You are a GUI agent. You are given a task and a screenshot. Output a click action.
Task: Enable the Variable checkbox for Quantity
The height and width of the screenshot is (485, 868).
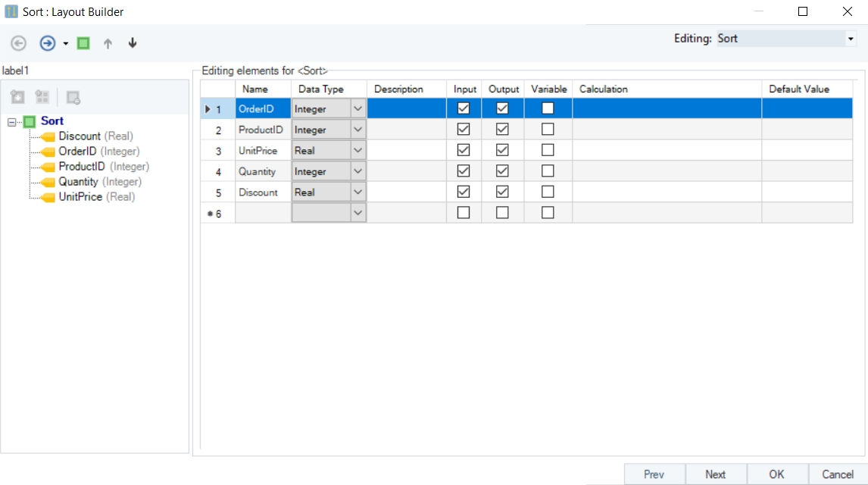pos(548,171)
